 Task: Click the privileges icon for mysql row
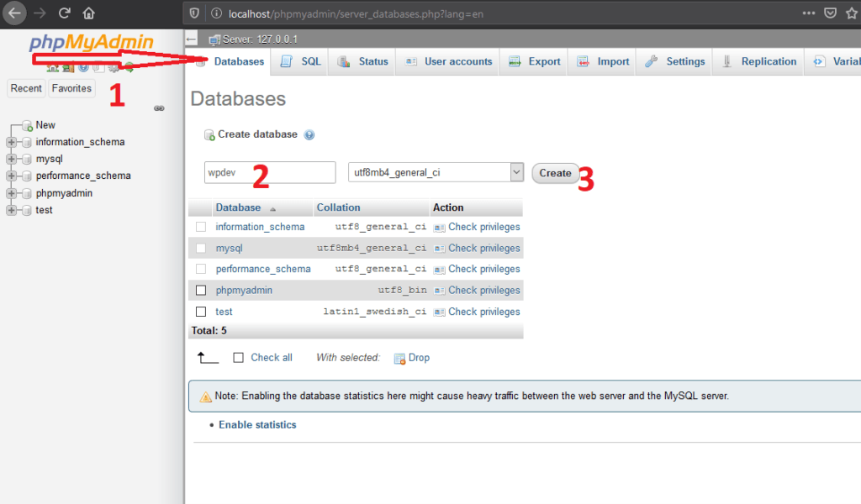coord(439,249)
